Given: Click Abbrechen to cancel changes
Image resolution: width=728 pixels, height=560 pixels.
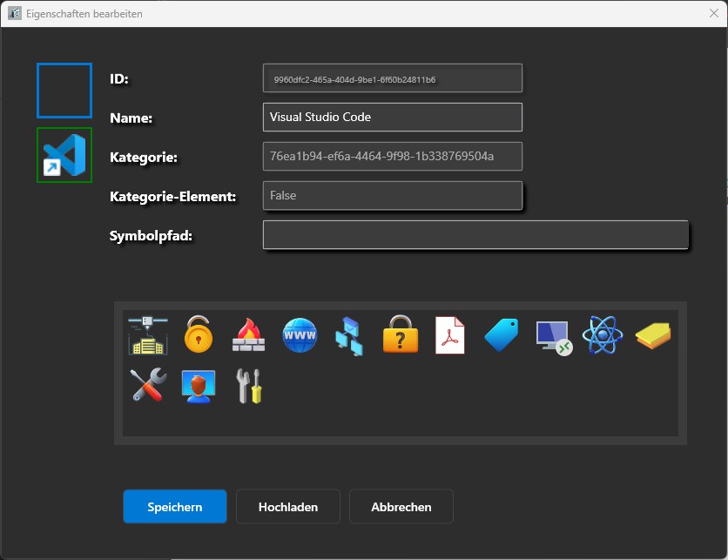Looking at the screenshot, I should [x=401, y=506].
